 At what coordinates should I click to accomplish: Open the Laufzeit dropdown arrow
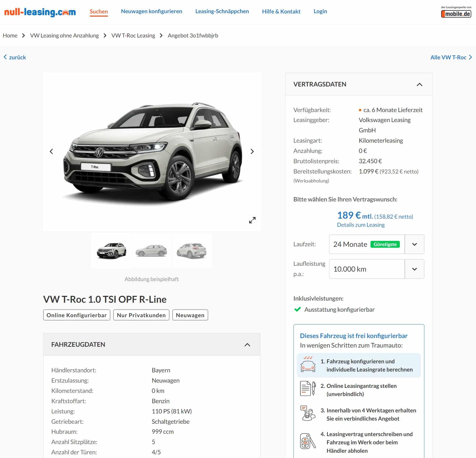414,244
